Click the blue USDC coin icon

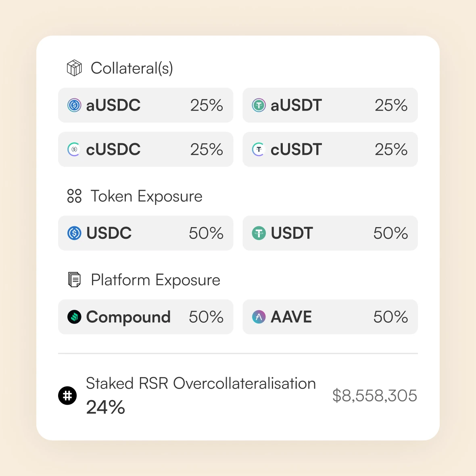point(74,233)
